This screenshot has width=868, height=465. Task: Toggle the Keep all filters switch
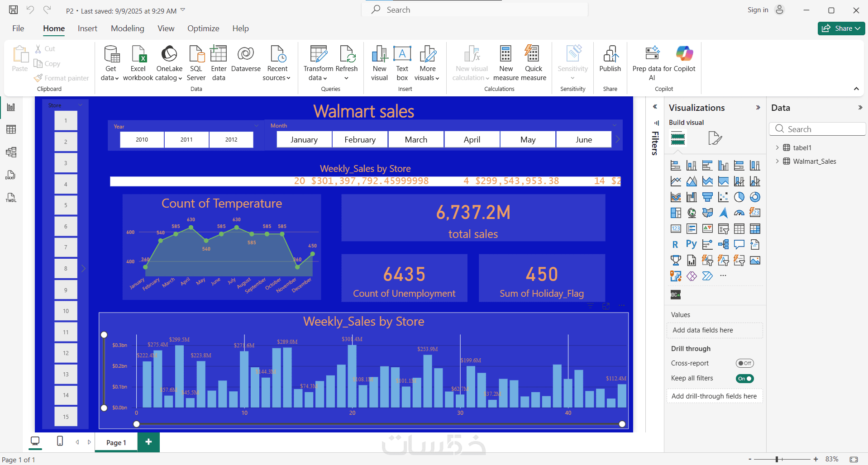[744, 379]
